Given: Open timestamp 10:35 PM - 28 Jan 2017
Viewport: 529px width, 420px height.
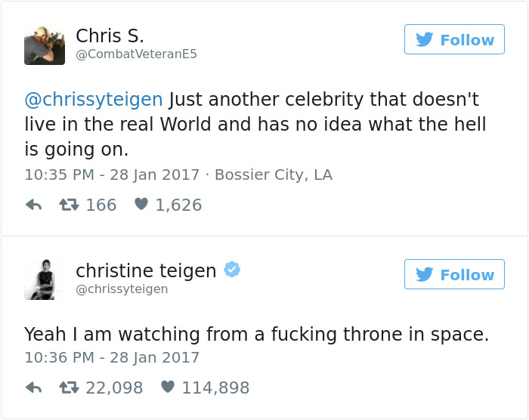Looking at the screenshot, I should point(112,174).
